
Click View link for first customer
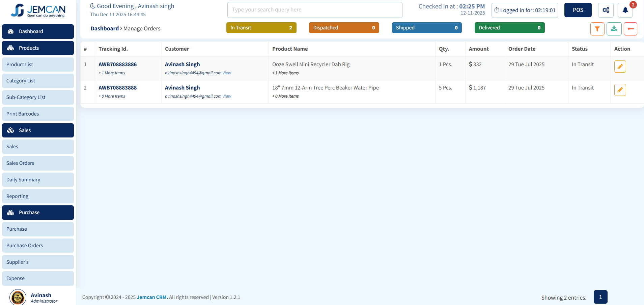pyautogui.click(x=227, y=73)
